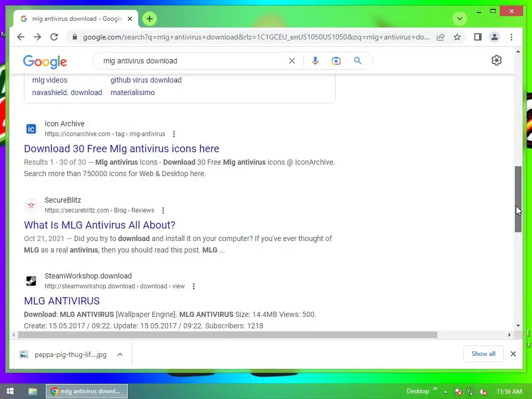This screenshot has height=399, width=532.
Task: Open 'What Is MLG Antivirus All About?'
Action: (x=99, y=225)
